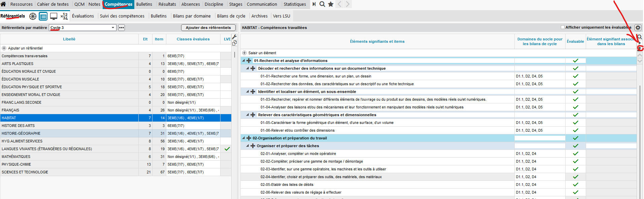Click the plus beside 02-Organisation et préparation du travail

[x=249, y=138]
